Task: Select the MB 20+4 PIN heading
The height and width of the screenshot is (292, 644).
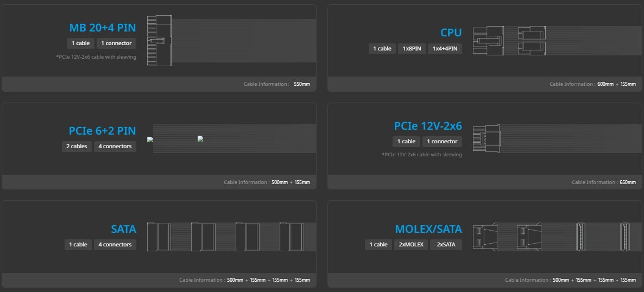Action: click(x=103, y=28)
